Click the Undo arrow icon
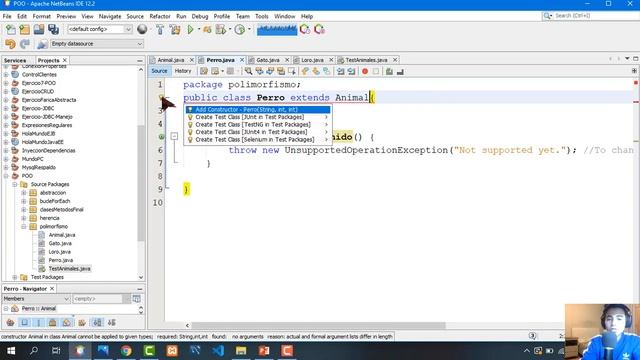Image resolution: width=640 pixels, height=360 pixels. click(x=10, y=44)
